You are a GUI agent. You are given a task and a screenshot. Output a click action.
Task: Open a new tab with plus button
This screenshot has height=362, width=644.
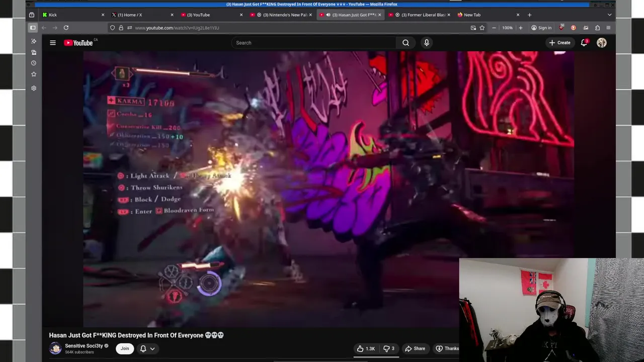click(529, 15)
